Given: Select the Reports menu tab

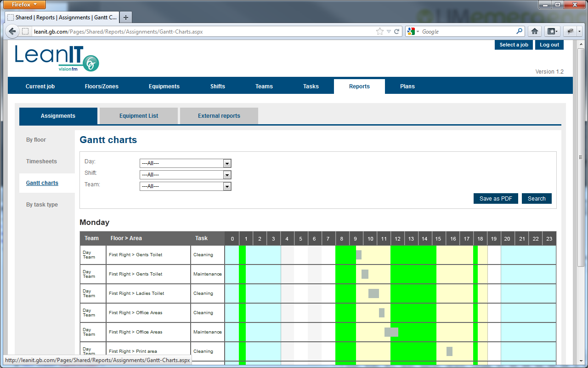Looking at the screenshot, I should point(359,86).
